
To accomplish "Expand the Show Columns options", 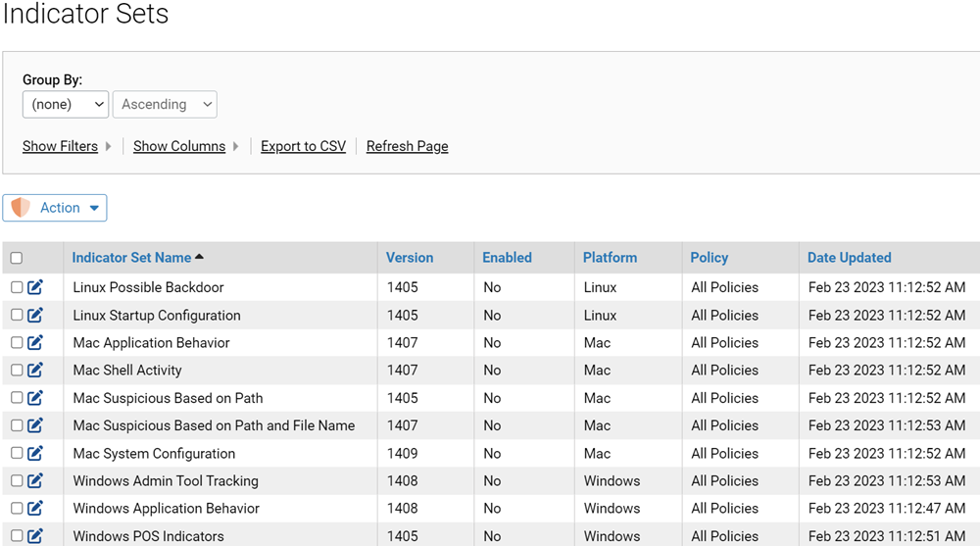I will click(x=179, y=146).
